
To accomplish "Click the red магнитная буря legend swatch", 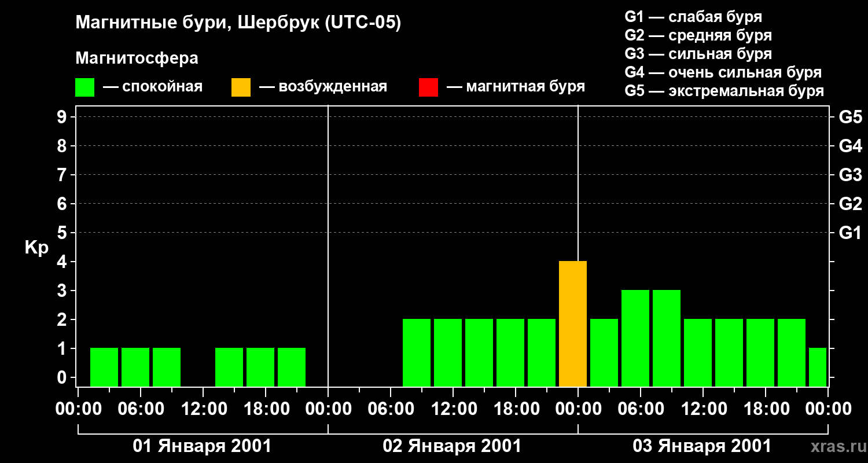I will click(428, 87).
